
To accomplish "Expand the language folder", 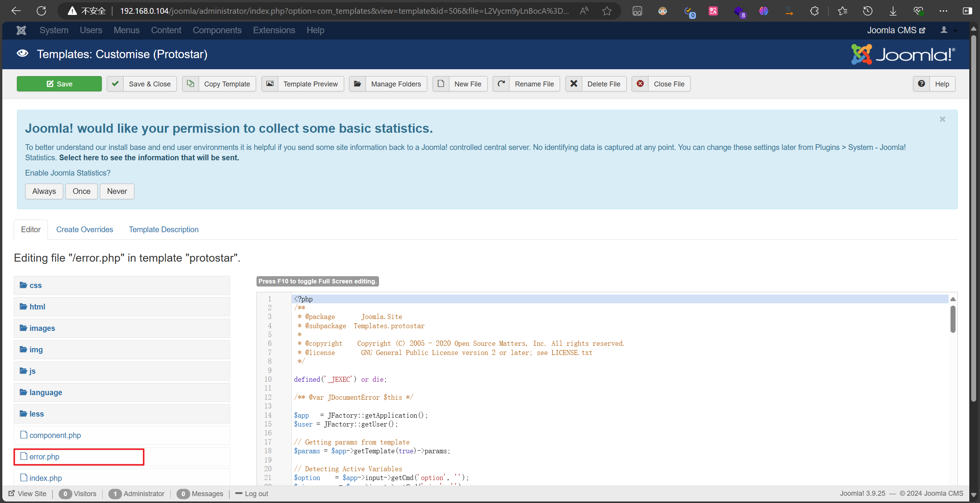I will click(x=122, y=392).
